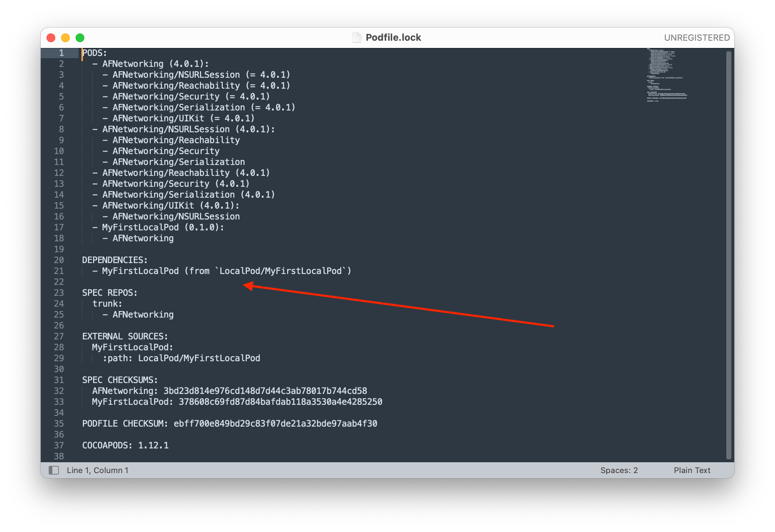Click the AFNetworking checksum line

[230, 391]
